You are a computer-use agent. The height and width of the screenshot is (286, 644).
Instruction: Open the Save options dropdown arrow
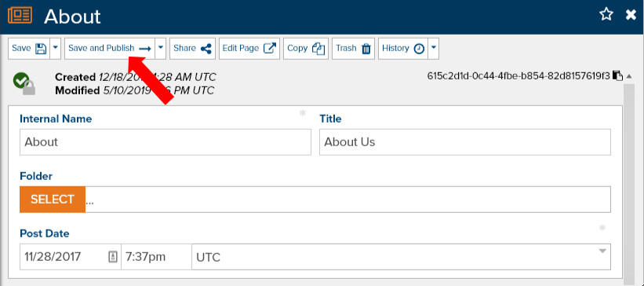click(x=56, y=49)
